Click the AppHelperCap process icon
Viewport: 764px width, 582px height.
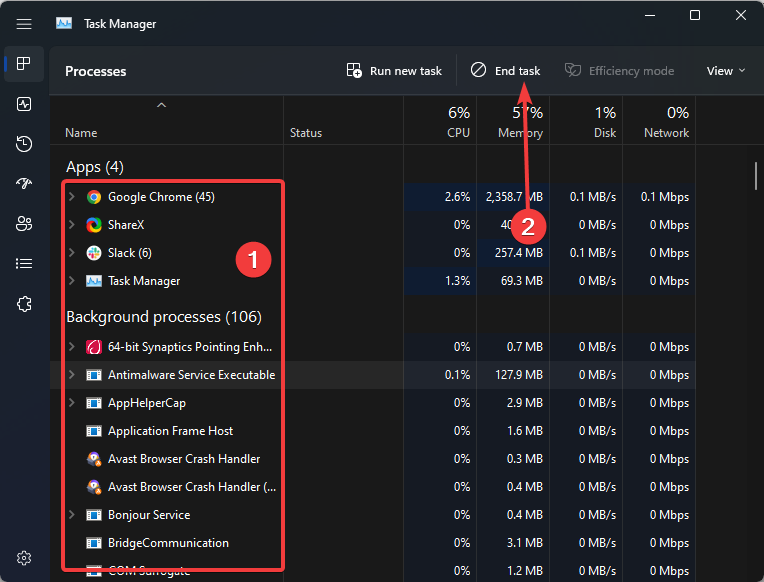[94, 403]
